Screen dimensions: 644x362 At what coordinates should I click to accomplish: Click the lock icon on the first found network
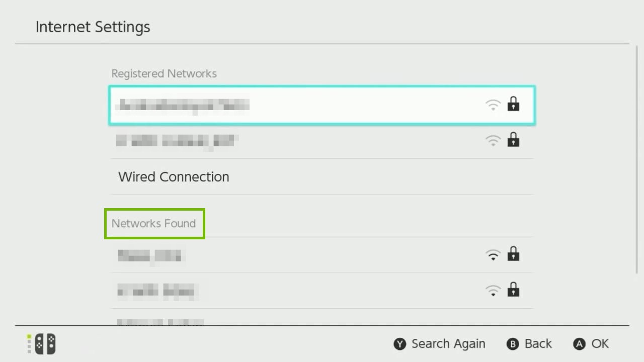pyautogui.click(x=513, y=254)
